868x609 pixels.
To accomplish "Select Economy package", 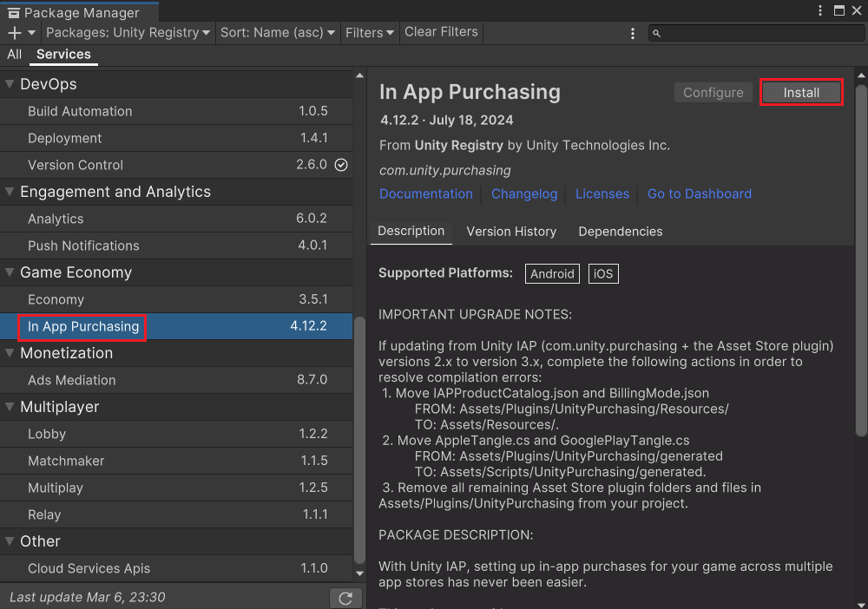I will (x=176, y=299).
